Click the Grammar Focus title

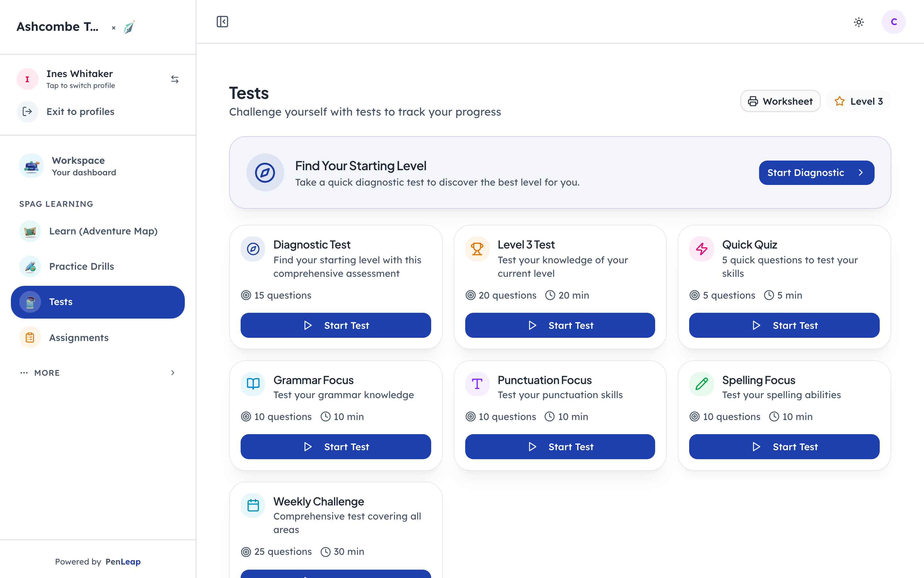coord(313,381)
